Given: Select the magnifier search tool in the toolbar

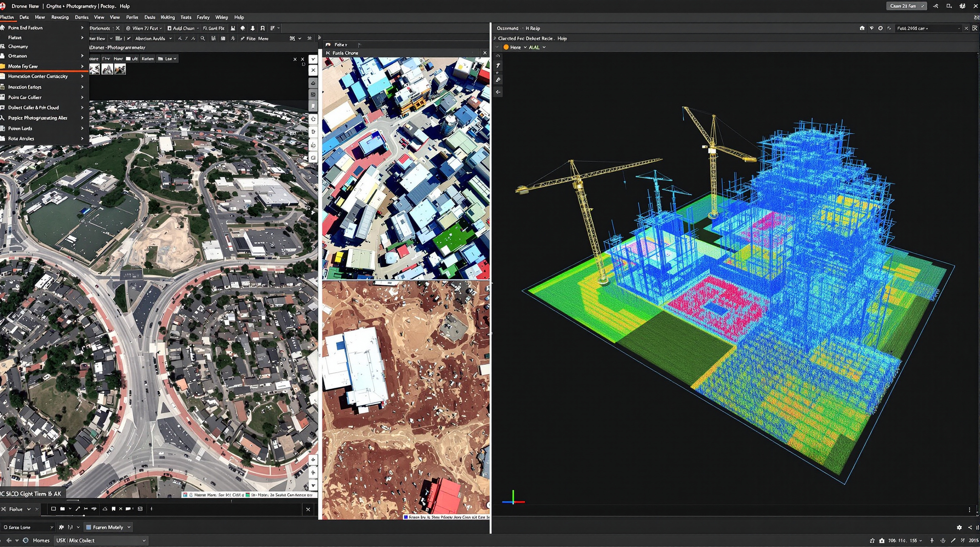Looking at the screenshot, I should click(x=203, y=38).
